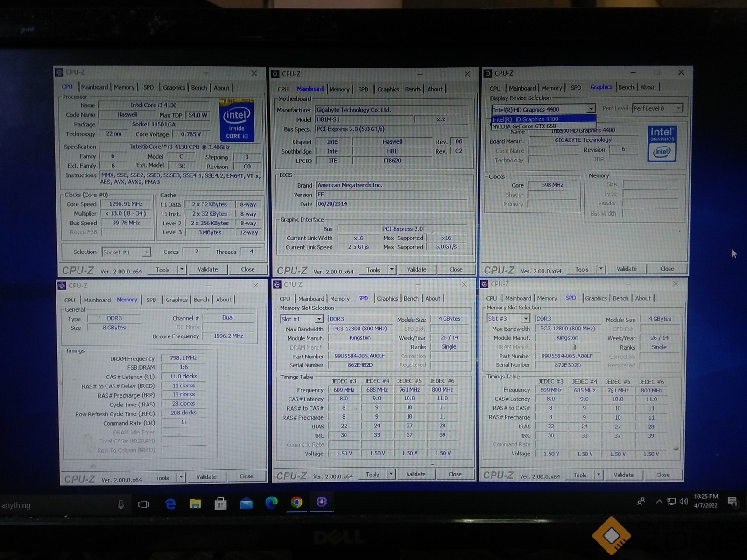Image resolution: width=747 pixels, height=560 pixels.
Task: Click the CPU-Z title icon of Mainboard window
Action: coord(276,74)
